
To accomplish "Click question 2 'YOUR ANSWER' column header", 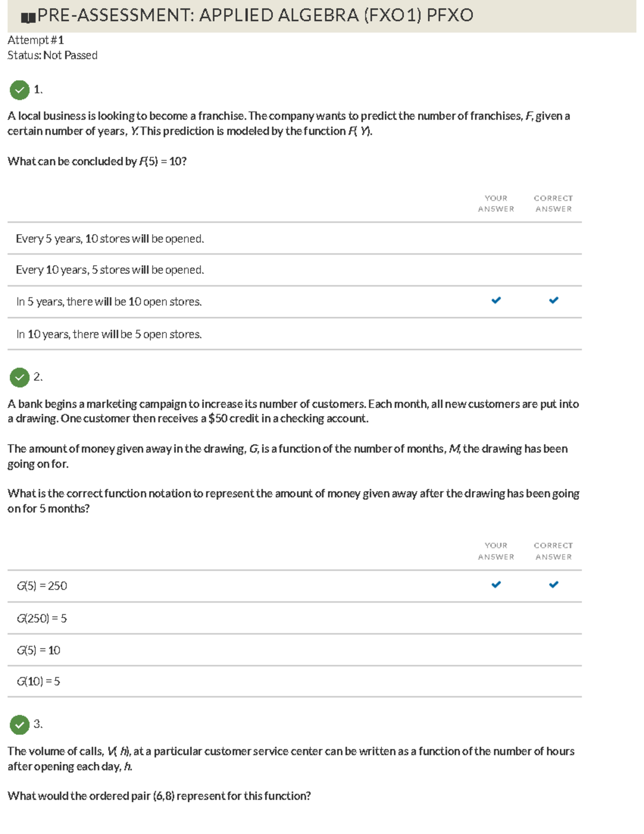I will click(x=496, y=551).
